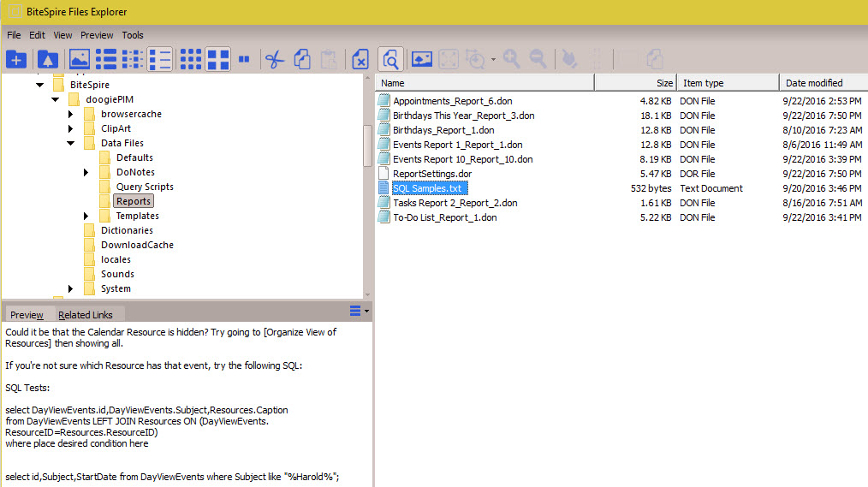Select the locales folder
This screenshot has height=487, width=868.
[x=116, y=259]
